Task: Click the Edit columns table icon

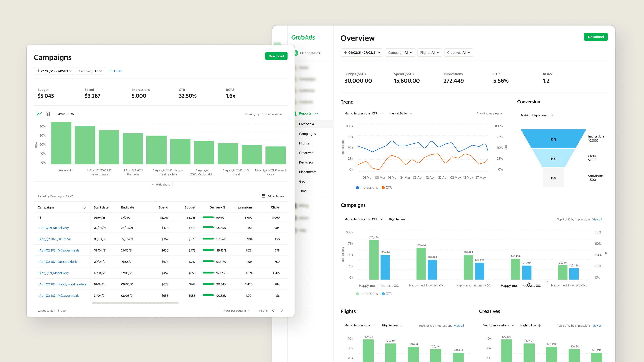Action: pos(263,196)
